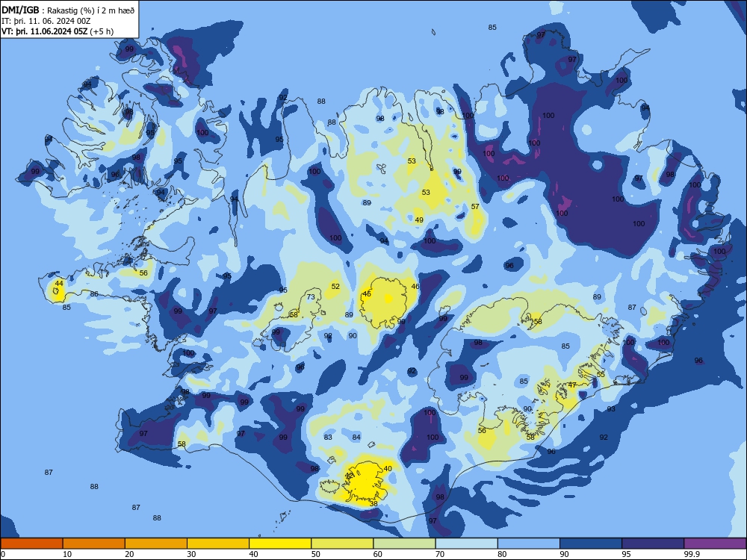Click the bright yellow 40–50 legend swatch
Image resolution: width=747 pixels, height=560 pixels.
click(x=280, y=544)
